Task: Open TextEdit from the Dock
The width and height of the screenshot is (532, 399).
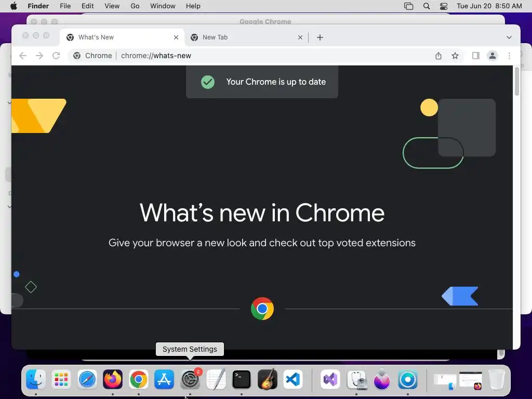Action: 216,379
